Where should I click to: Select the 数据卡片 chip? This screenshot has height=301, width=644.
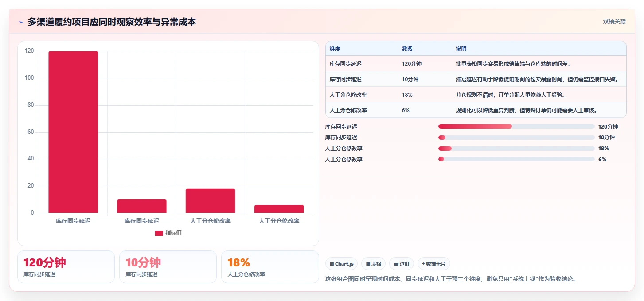coord(434,264)
